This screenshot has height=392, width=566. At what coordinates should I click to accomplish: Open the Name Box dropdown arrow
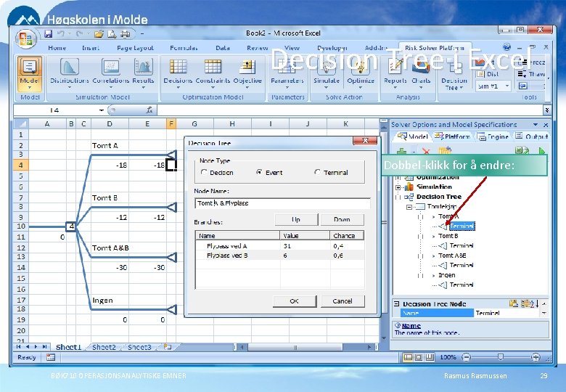(102, 110)
